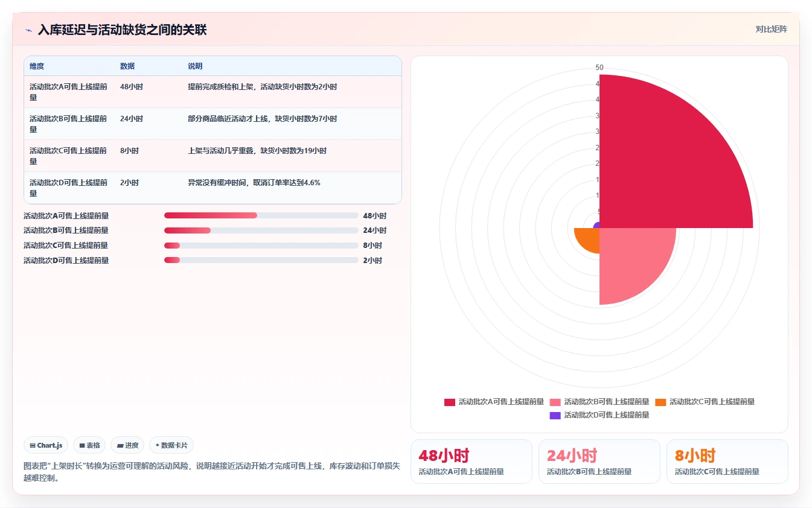Click table cell 8小时
Image resolution: width=812 pixels, height=508 pixels.
[x=129, y=151]
